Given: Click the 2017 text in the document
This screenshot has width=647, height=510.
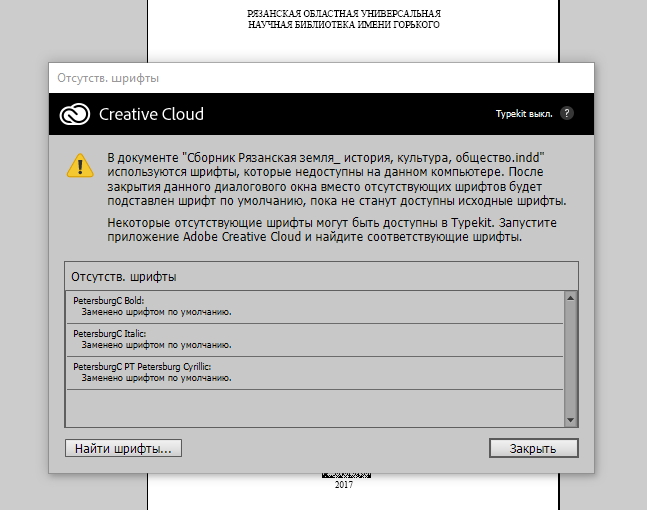Looking at the screenshot, I should click(x=344, y=485).
